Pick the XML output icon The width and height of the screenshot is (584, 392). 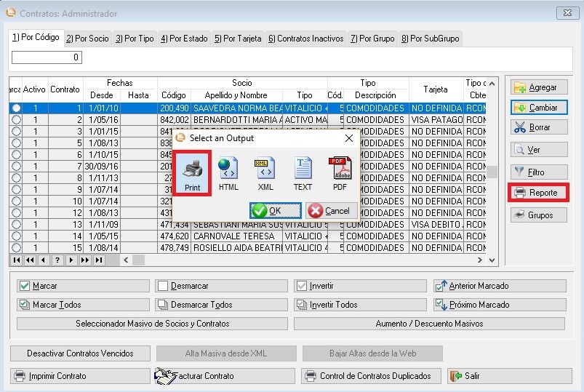(265, 173)
